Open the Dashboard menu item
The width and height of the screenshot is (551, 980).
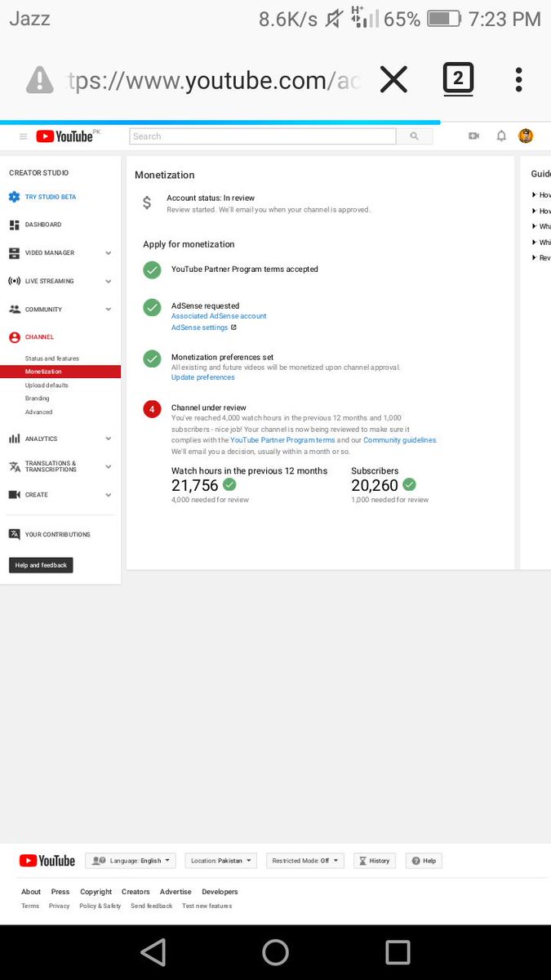(43, 225)
